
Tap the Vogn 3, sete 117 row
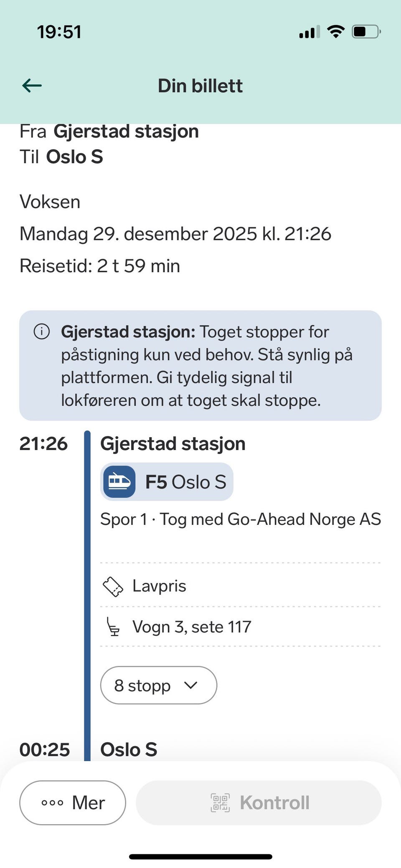pos(240,627)
